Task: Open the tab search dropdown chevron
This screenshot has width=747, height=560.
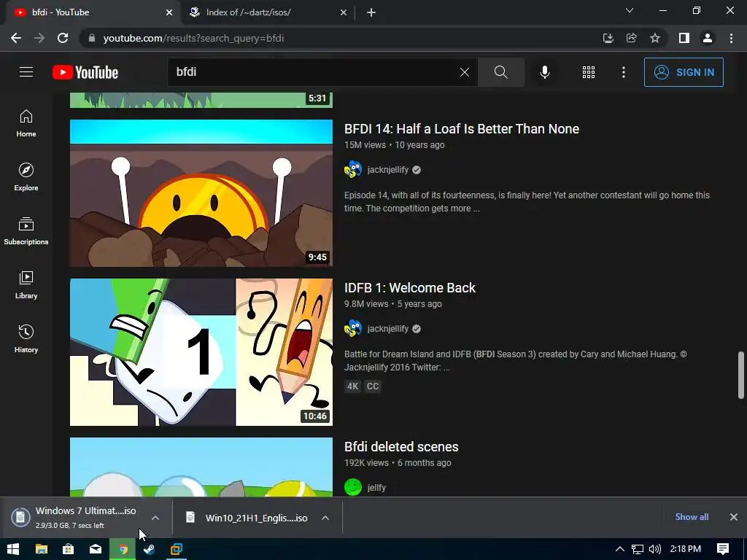Action: 630,10
